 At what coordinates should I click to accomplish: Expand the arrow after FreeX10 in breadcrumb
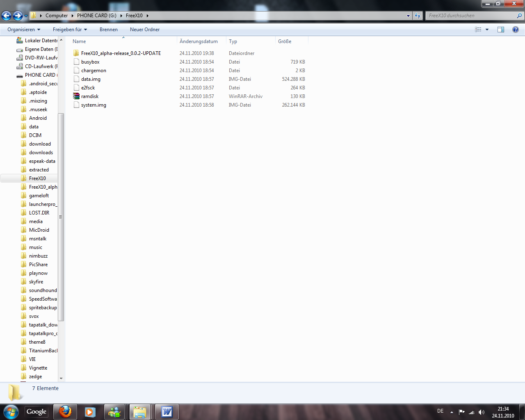pyautogui.click(x=148, y=16)
